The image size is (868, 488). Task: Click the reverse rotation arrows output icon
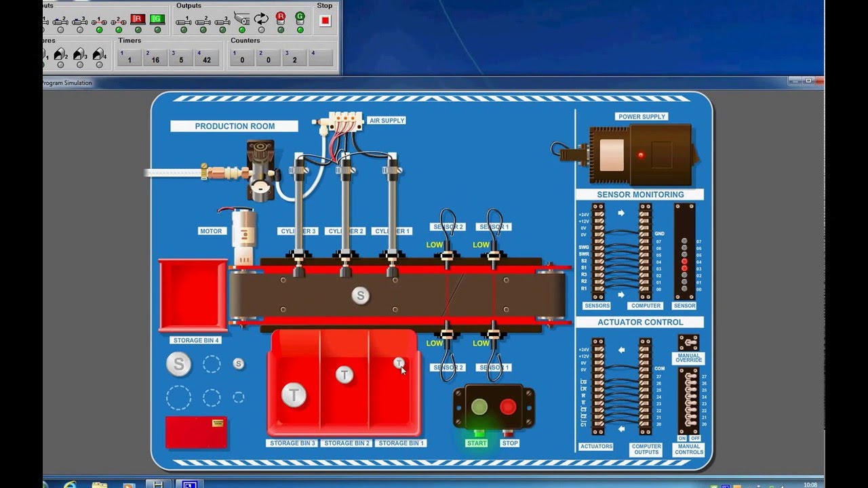261,18
